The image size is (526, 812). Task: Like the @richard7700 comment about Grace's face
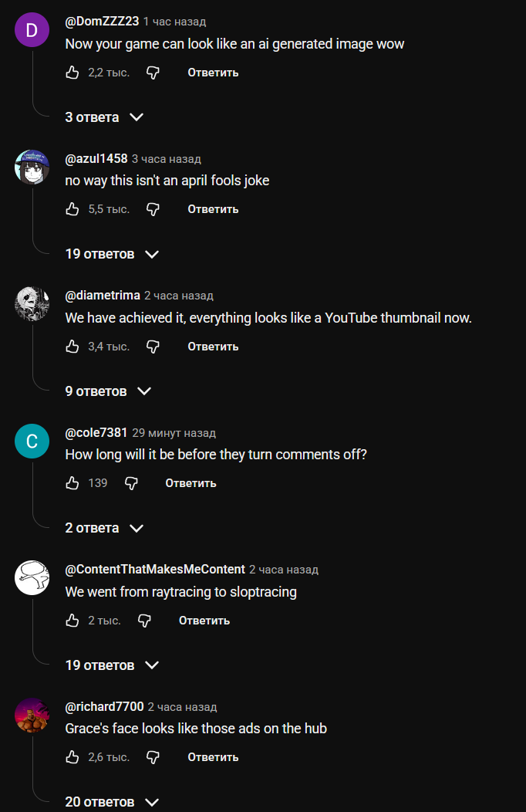click(x=72, y=757)
